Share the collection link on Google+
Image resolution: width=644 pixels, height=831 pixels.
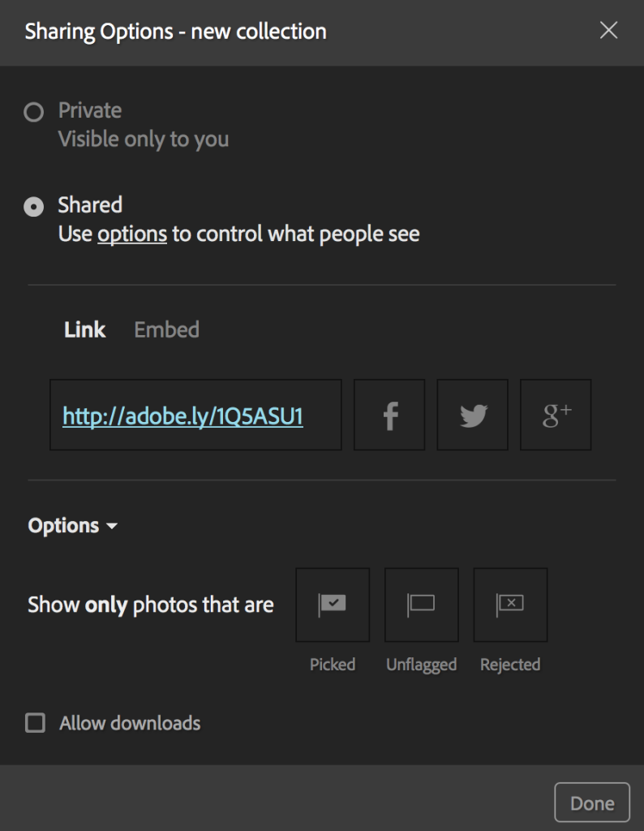tap(556, 415)
